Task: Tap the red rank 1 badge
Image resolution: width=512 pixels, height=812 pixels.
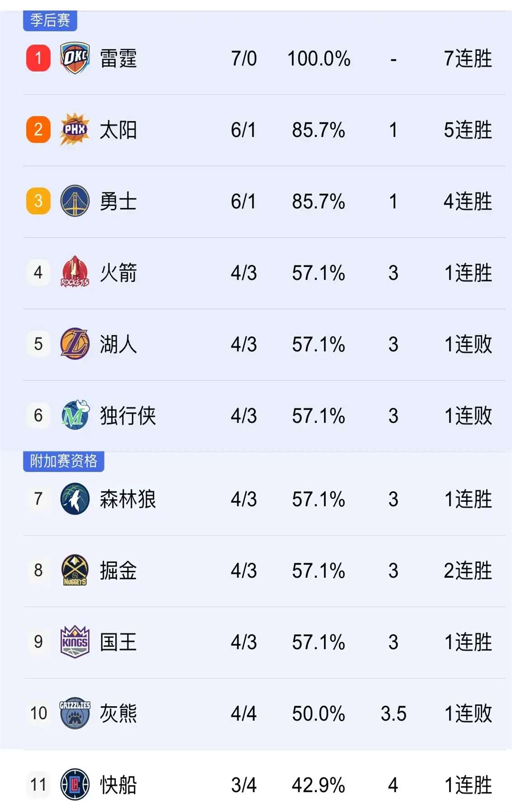Action: click(38, 58)
